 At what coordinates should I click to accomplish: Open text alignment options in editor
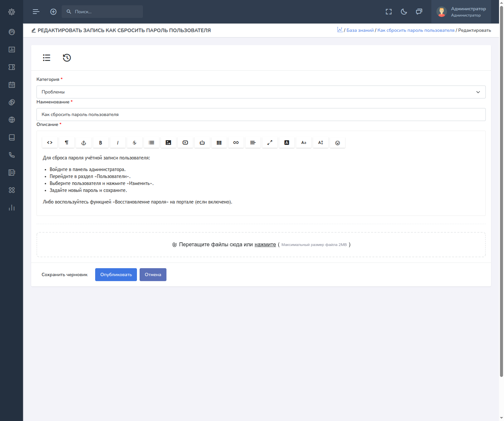pos(253,143)
